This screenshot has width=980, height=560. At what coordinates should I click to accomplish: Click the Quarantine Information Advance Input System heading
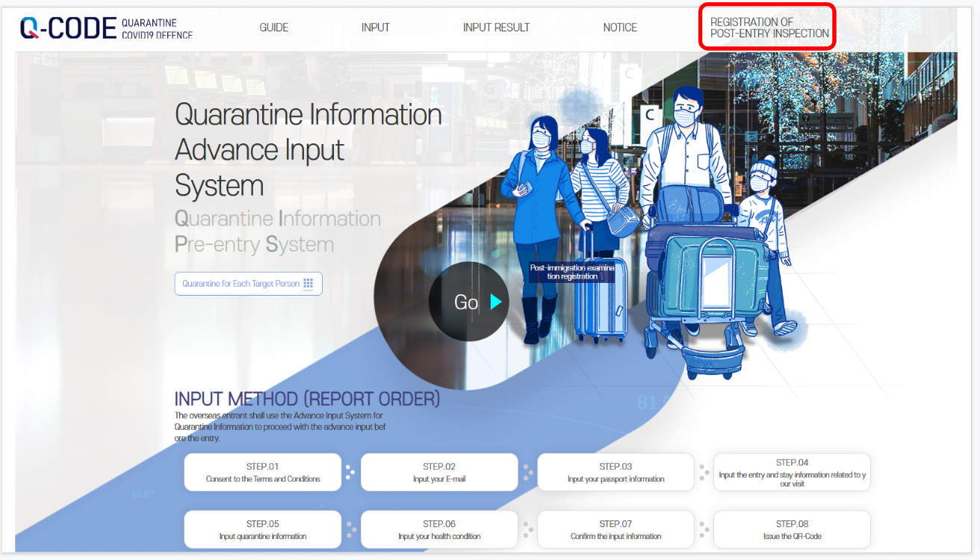[308, 150]
